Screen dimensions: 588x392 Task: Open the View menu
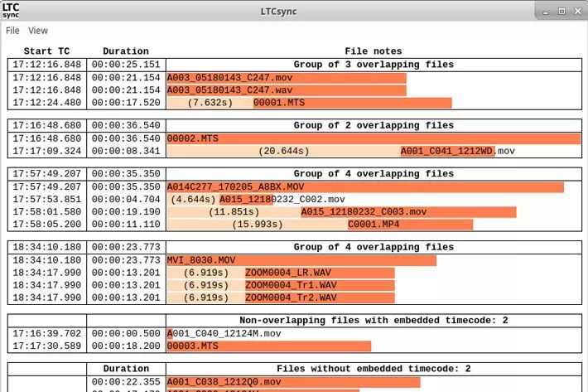tap(38, 31)
